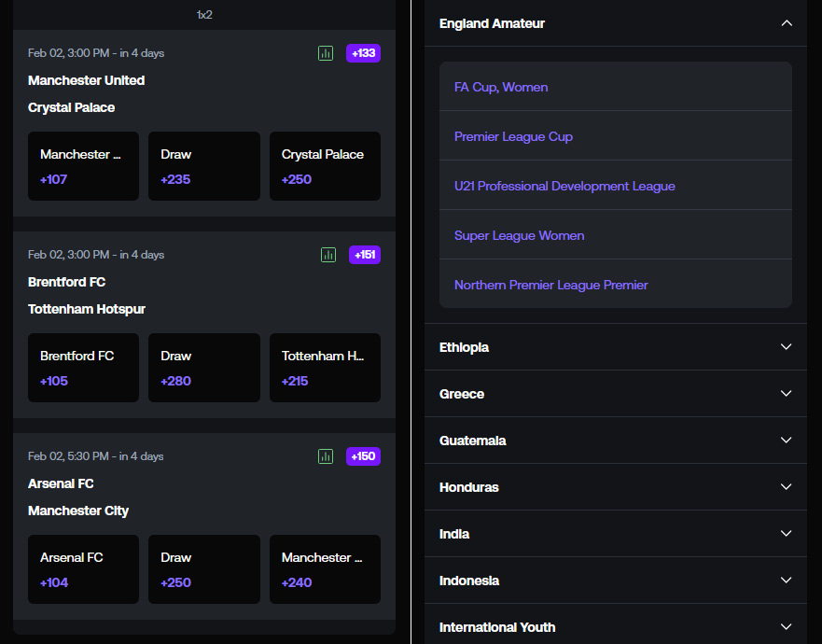Expand the Indonesia section
This screenshot has height=644, width=822.
coord(616,581)
